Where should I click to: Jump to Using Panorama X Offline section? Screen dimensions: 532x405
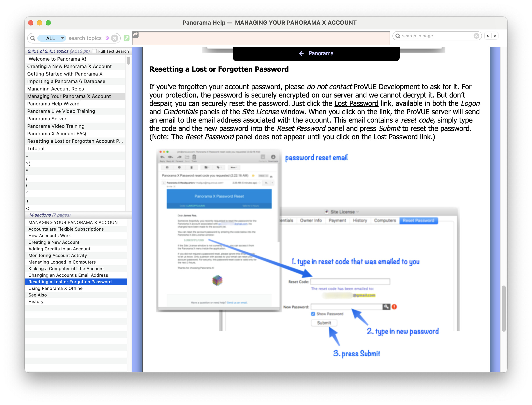[x=55, y=288]
